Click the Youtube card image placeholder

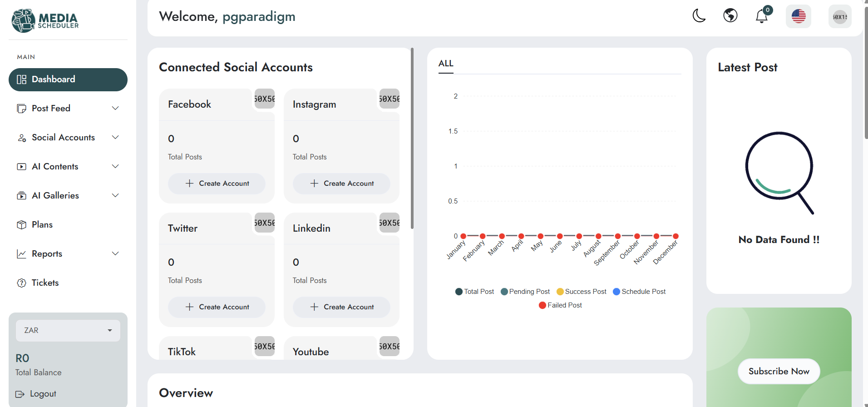click(390, 346)
